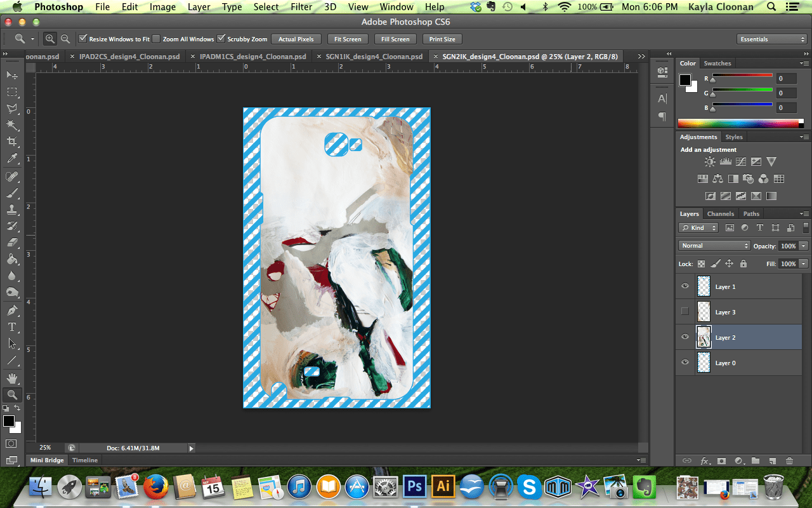The height and width of the screenshot is (508, 812).
Task: Expand the layer Opacity dropdown arrow
Action: pos(804,246)
